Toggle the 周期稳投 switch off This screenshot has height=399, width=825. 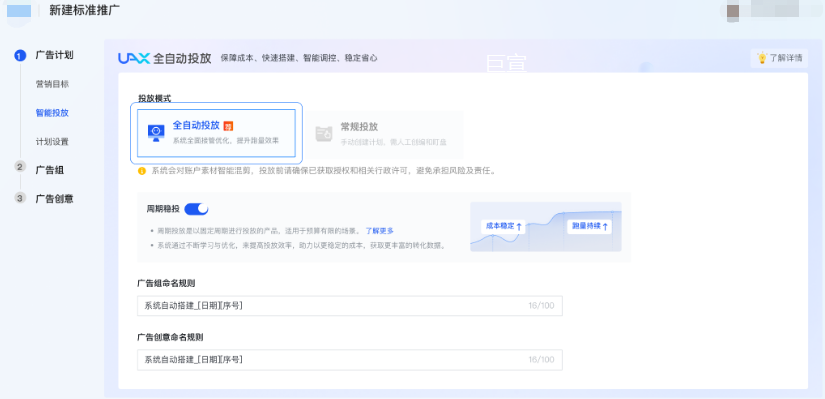click(196, 209)
